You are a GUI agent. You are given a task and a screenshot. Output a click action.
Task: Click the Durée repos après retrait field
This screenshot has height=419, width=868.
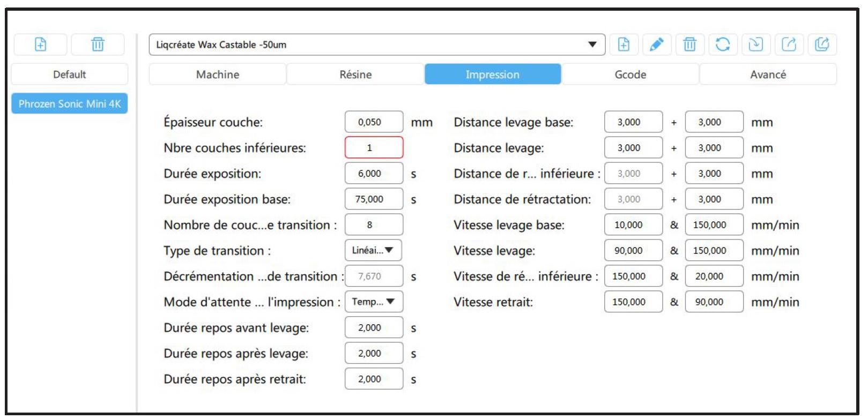[x=374, y=379]
